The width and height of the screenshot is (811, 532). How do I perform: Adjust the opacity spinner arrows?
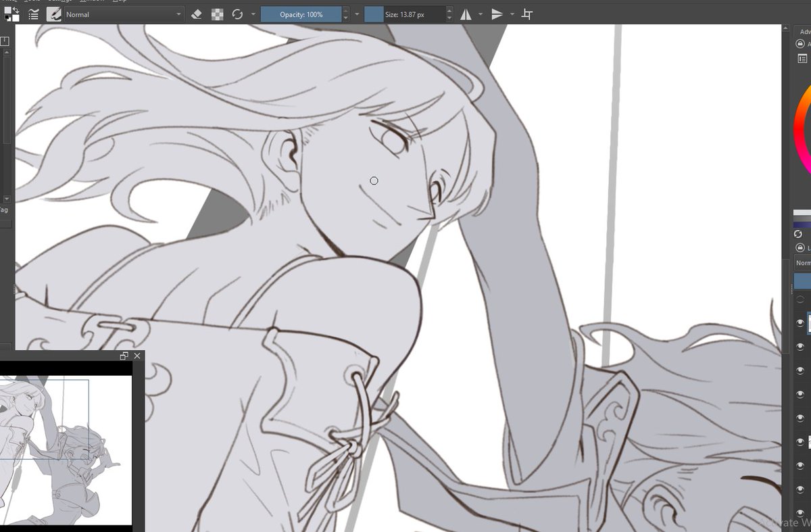347,14
